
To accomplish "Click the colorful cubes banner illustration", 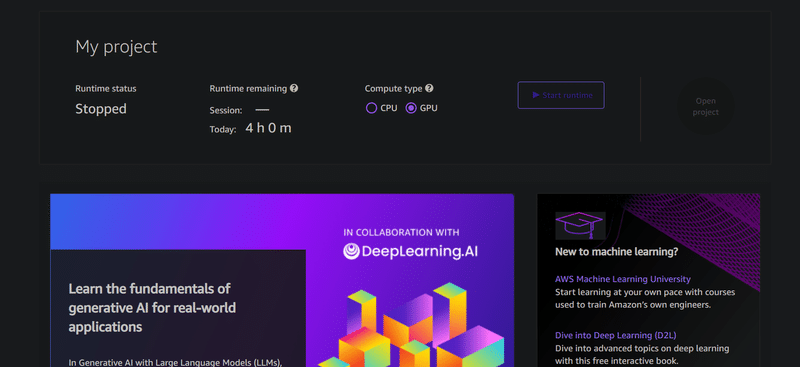I will pyautogui.click(x=411, y=325).
